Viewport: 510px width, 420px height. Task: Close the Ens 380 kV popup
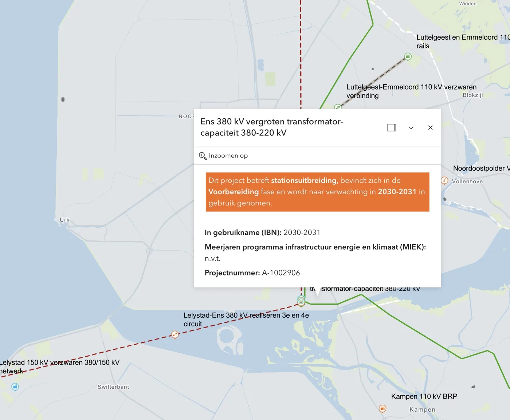click(430, 127)
